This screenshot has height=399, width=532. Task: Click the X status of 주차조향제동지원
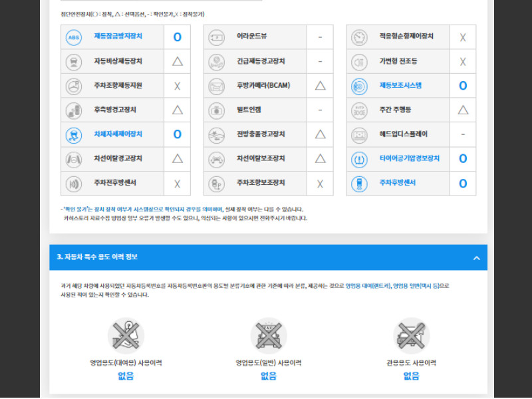(x=177, y=86)
